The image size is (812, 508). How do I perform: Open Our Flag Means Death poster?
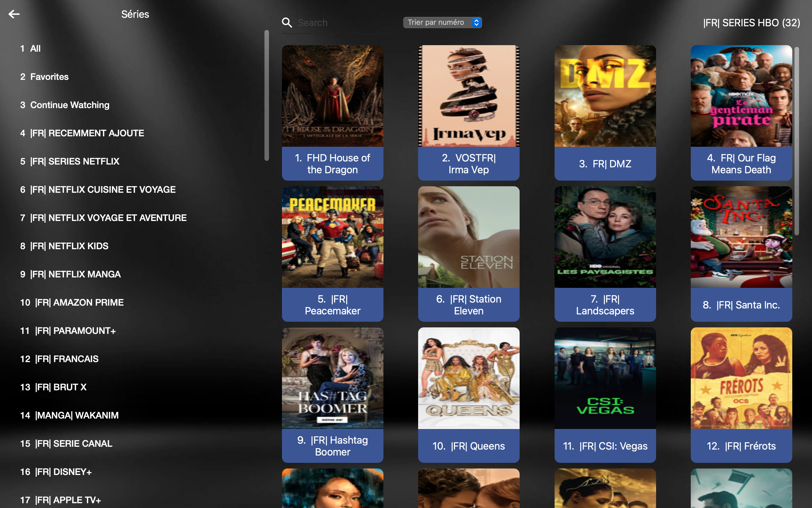click(x=741, y=96)
